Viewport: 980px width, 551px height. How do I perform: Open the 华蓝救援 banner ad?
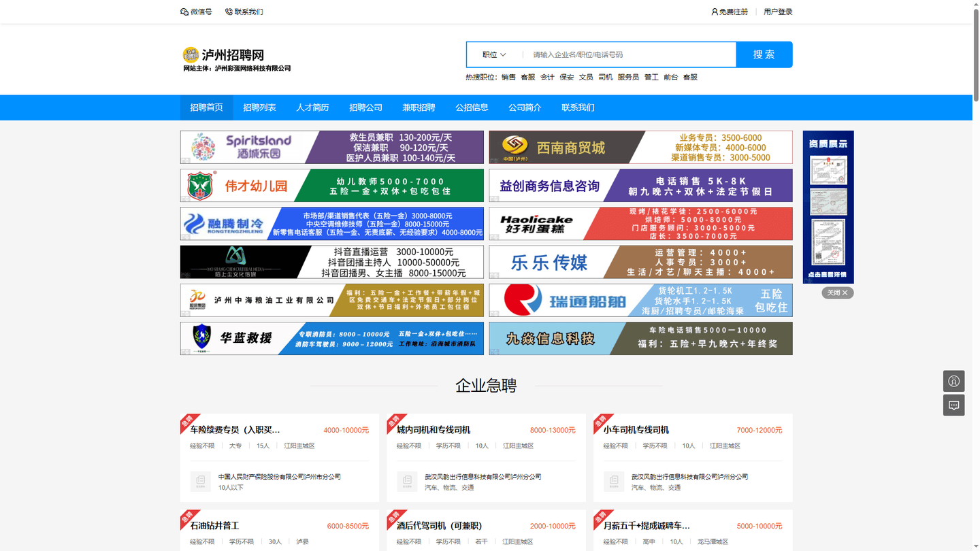click(332, 338)
